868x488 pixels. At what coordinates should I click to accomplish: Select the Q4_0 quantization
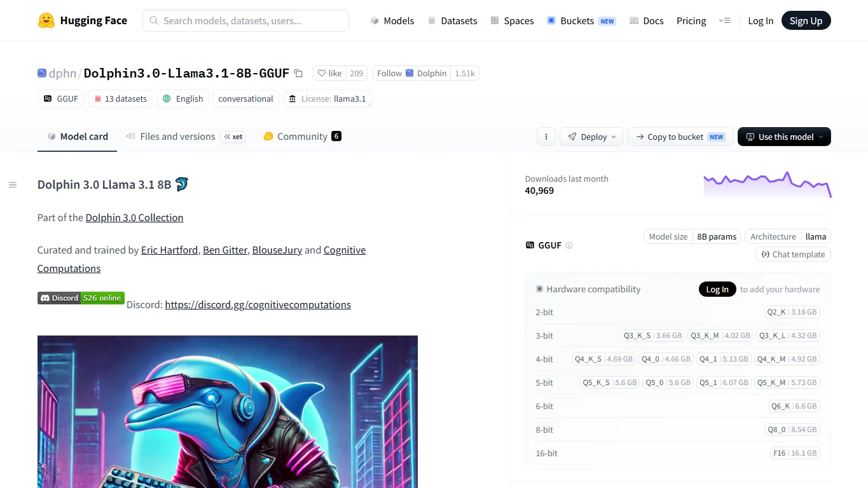point(666,359)
